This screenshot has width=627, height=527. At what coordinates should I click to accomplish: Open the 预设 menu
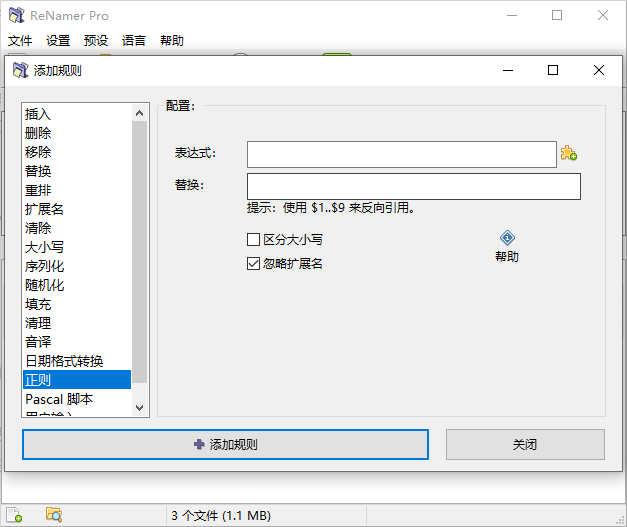96,40
